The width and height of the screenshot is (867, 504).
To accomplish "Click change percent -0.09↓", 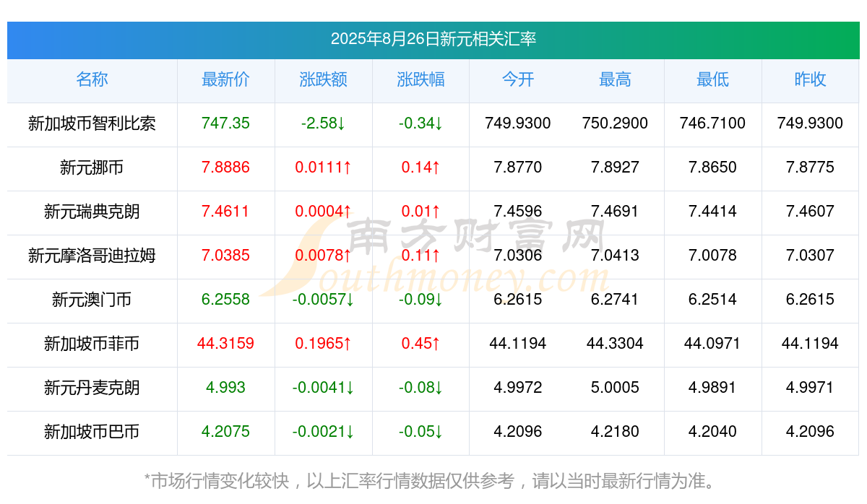I will point(420,300).
